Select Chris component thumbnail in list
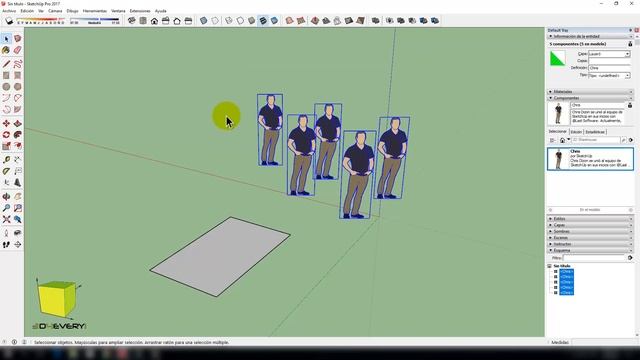Screen dimensions: 640x360 click(558, 159)
